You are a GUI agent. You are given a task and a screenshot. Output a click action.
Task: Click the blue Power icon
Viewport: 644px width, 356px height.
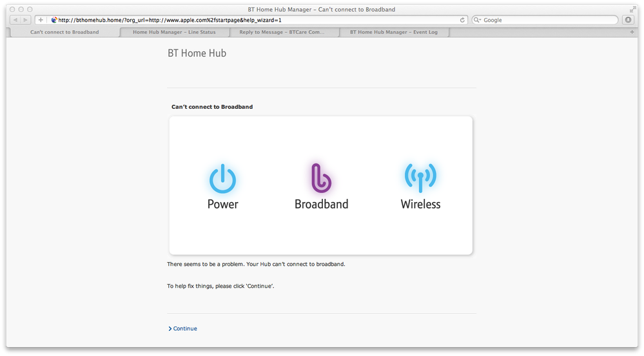click(222, 179)
